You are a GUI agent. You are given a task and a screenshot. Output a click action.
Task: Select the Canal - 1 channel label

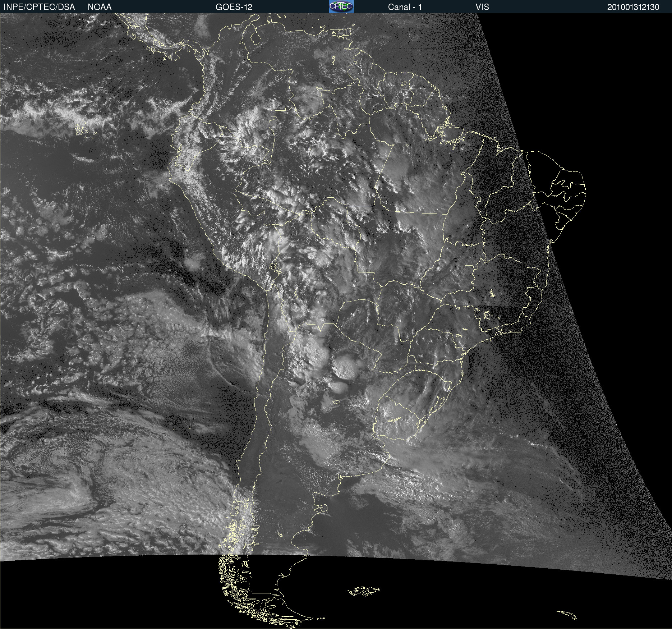click(x=405, y=7)
